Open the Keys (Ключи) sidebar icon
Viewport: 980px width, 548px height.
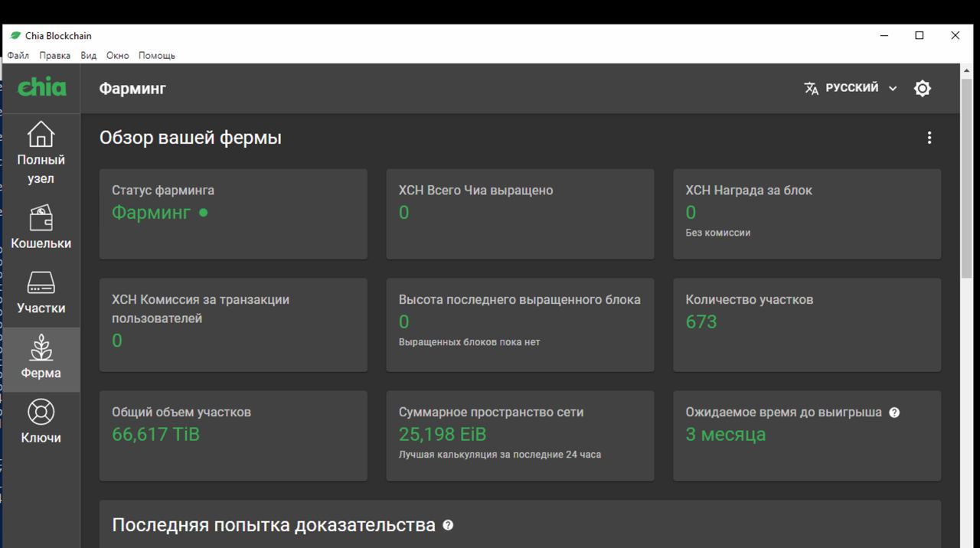point(41,413)
